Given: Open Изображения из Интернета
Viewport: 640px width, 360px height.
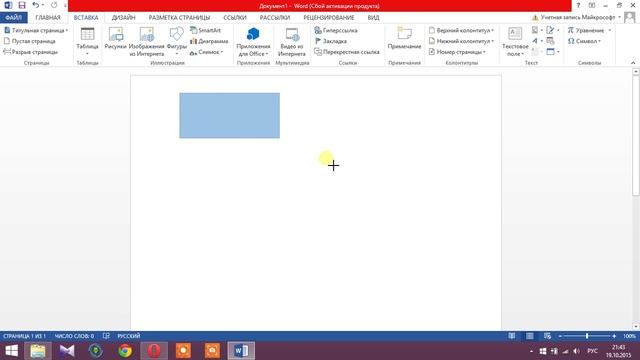Looking at the screenshot, I should 147,42.
